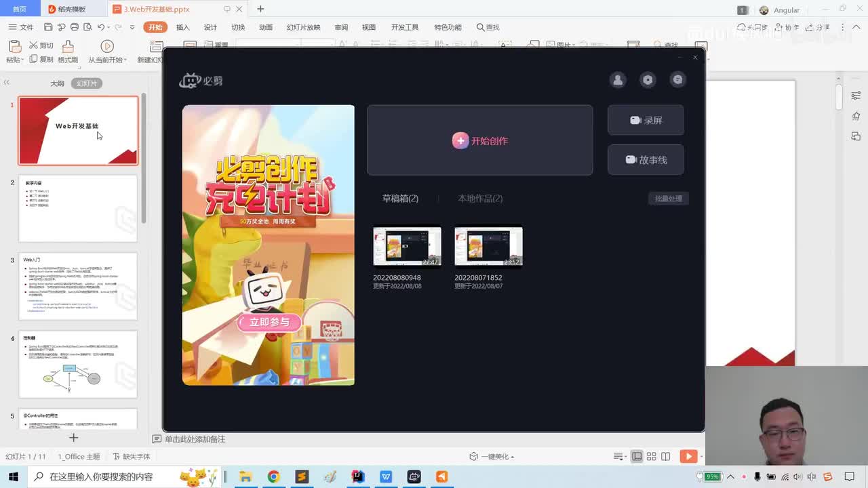
Task: Click the save icon in WPS toolbar
Action: tap(48, 27)
